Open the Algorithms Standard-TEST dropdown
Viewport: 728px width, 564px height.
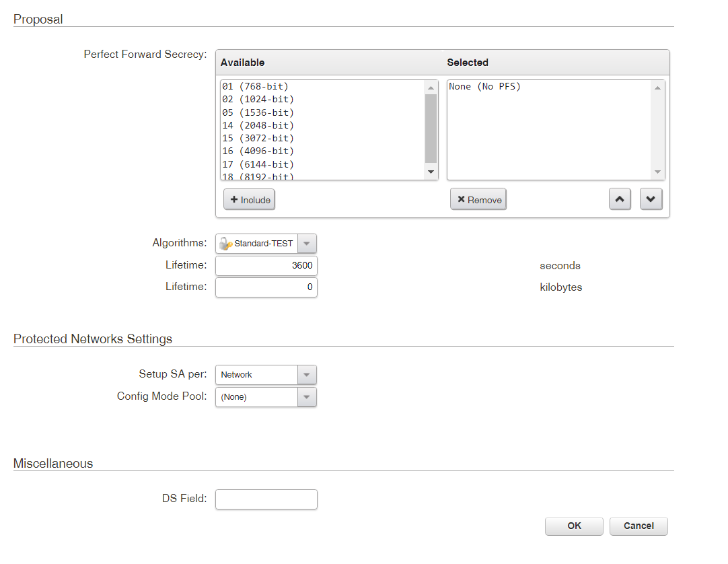[x=306, y=244]
